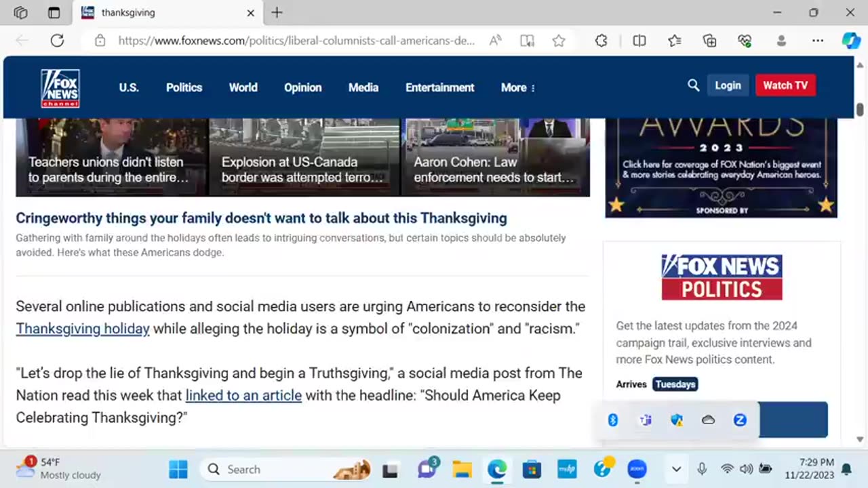Open Microsoft Store from the taskbar
This screenshot has width=868, height=488.
532,469
